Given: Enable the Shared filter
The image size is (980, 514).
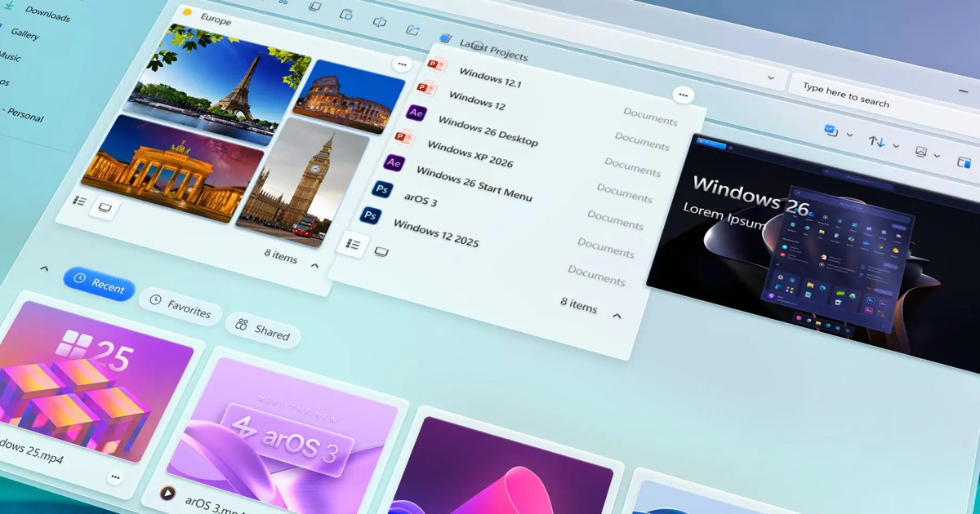Looking at the screenshot, I should (x=263, y=330).
